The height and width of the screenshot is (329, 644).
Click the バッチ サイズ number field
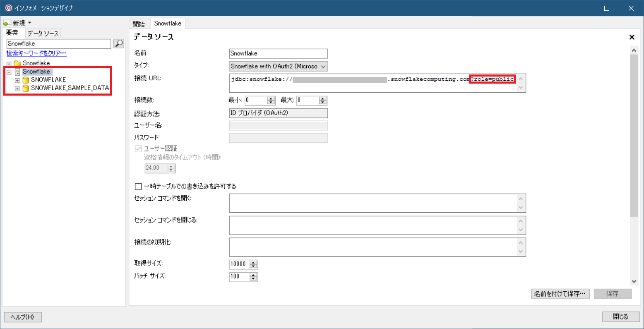point(240,276)
